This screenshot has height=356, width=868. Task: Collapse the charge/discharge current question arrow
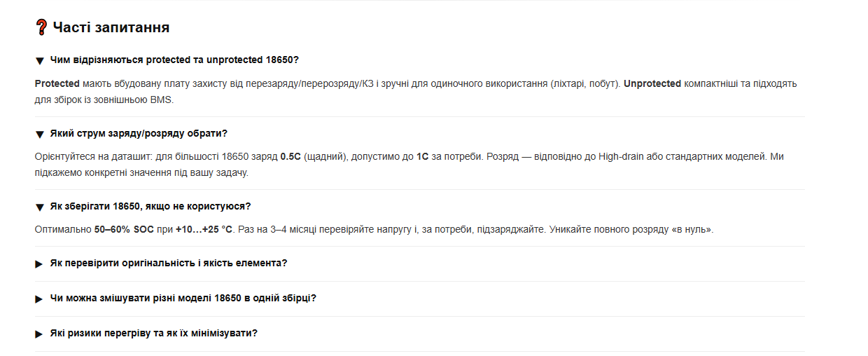(x=39, y=134)
